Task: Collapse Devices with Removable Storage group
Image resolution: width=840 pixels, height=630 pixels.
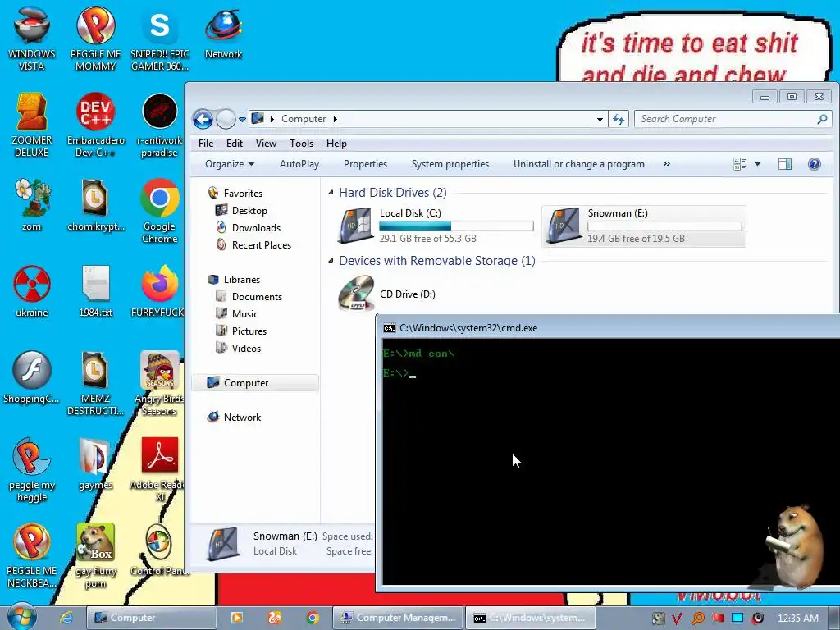Action: tap(331, 260)
